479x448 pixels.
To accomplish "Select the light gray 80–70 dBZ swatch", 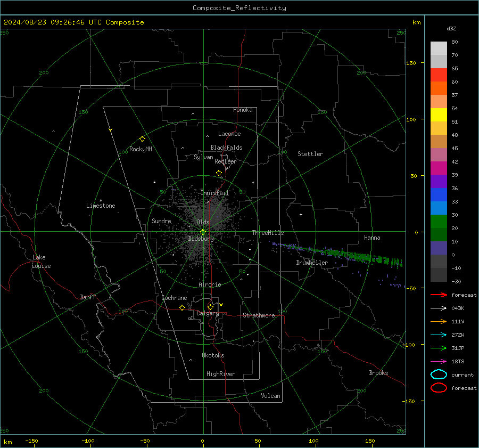I will click(439, 48).
